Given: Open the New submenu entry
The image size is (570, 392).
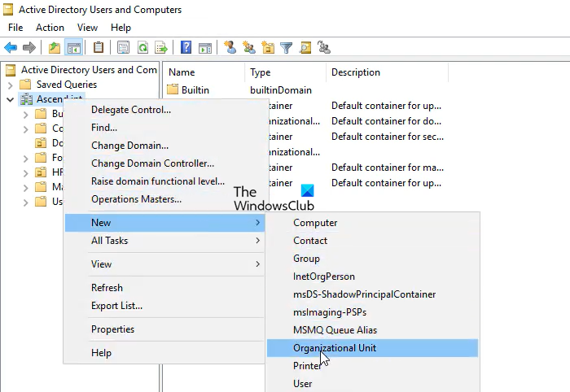Looking at the screenshot, I should coord(164,223).
